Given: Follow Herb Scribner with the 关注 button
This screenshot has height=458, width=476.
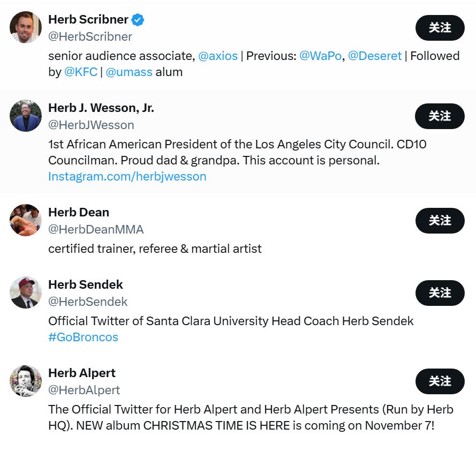Looking at the screenshot, I should point(440,28).
